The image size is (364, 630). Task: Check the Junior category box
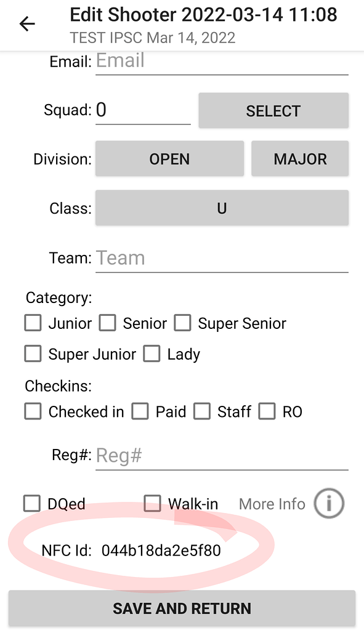point(33,323)
